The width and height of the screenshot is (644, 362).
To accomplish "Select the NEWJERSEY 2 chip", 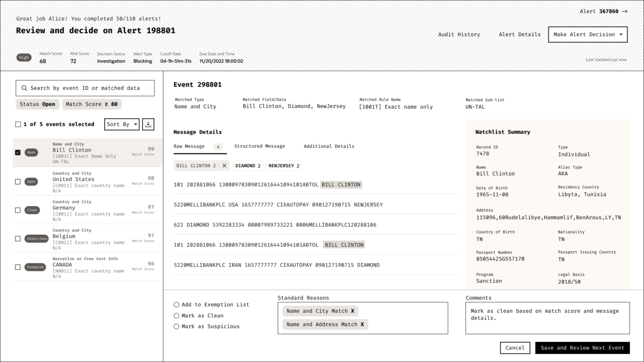I will pos(284,165).
